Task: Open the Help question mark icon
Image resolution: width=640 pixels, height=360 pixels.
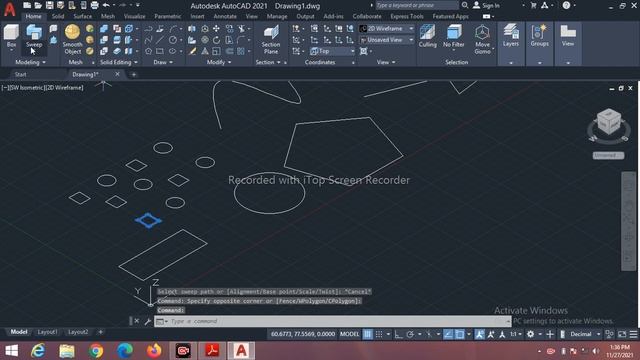Action: click(566, 5)
